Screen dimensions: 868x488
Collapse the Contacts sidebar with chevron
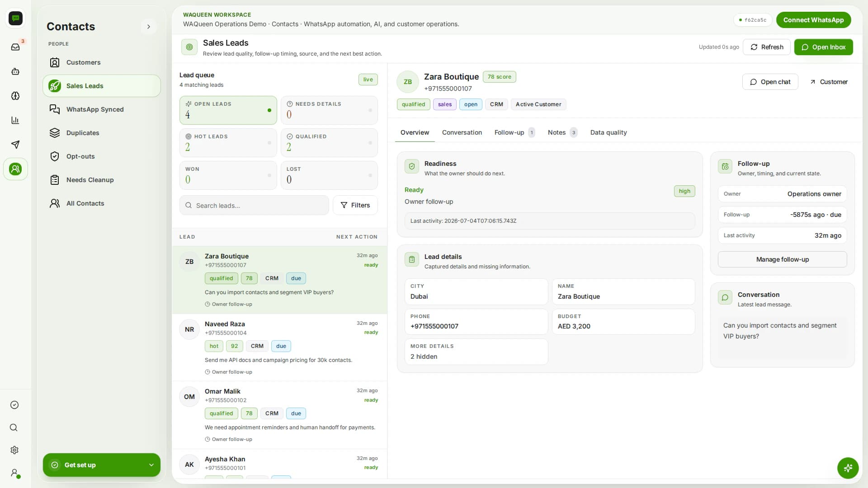[149, 27]
